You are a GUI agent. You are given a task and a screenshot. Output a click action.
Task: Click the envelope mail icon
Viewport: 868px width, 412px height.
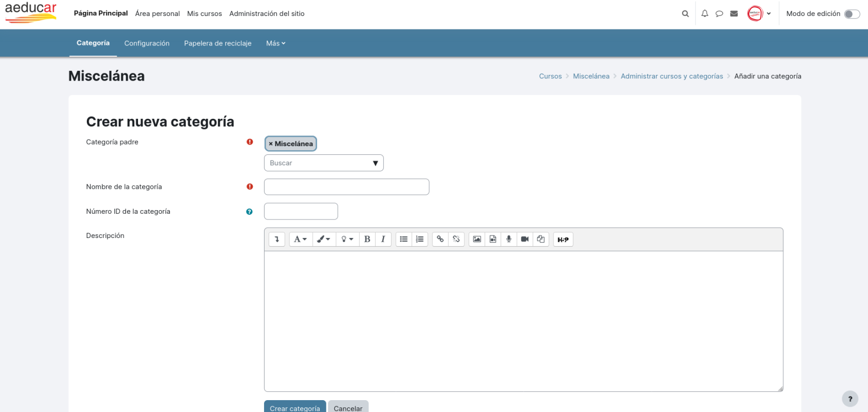(734, 14)
